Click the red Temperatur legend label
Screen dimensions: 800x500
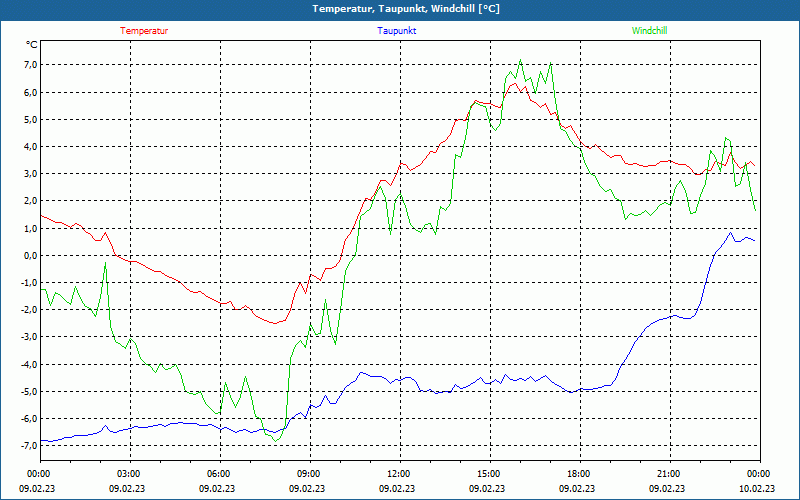click(144, 30)
